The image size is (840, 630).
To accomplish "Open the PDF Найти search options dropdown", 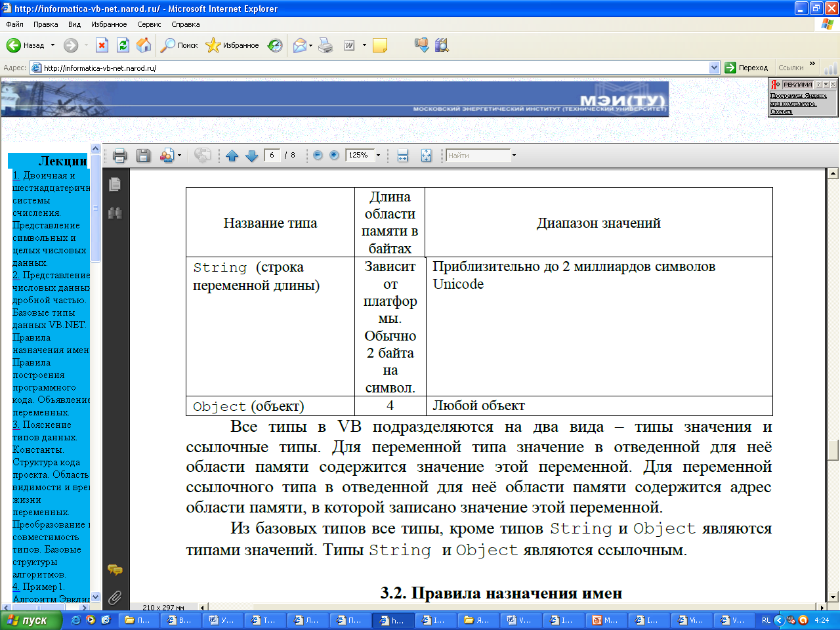I will [x=514, y=156].
